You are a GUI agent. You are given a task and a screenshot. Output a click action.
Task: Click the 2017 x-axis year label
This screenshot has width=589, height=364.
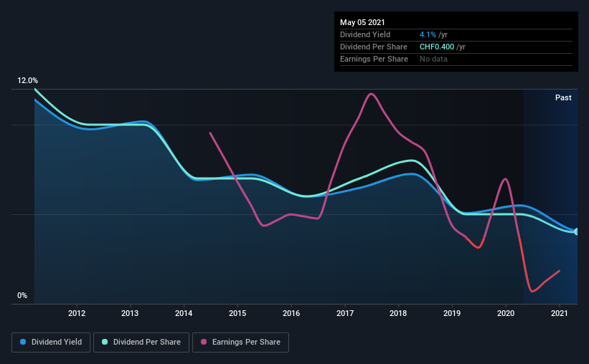[x=345, y=313]
